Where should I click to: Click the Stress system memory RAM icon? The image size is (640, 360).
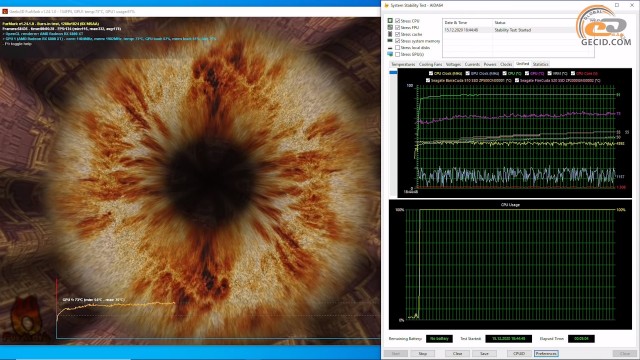(390, 41)
